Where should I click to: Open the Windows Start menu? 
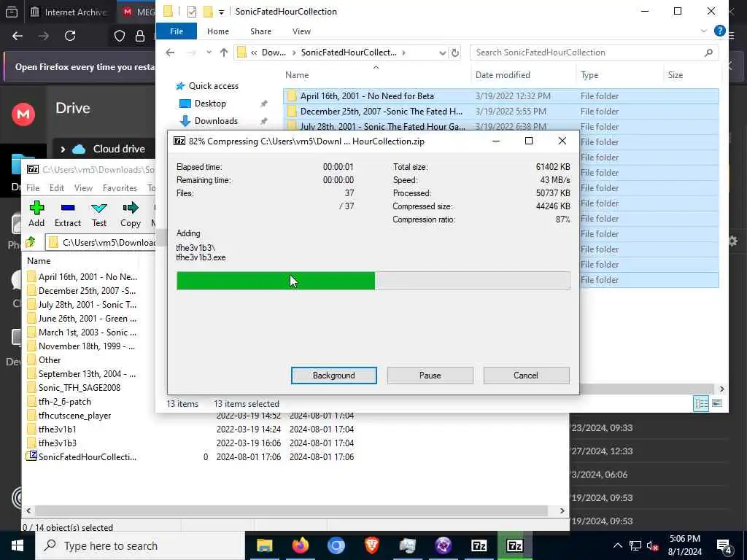click(x=18, y=545)
